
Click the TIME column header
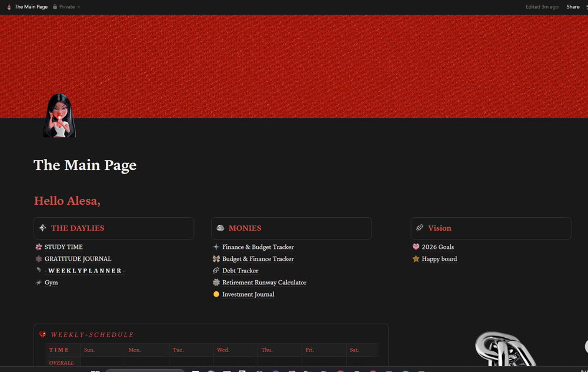[59, 350]
